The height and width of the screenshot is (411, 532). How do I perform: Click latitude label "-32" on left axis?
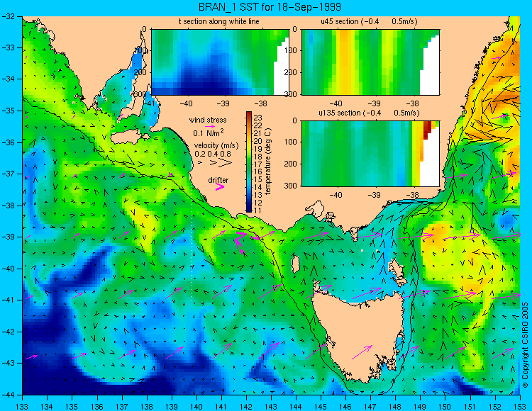(x=9, y=16)
